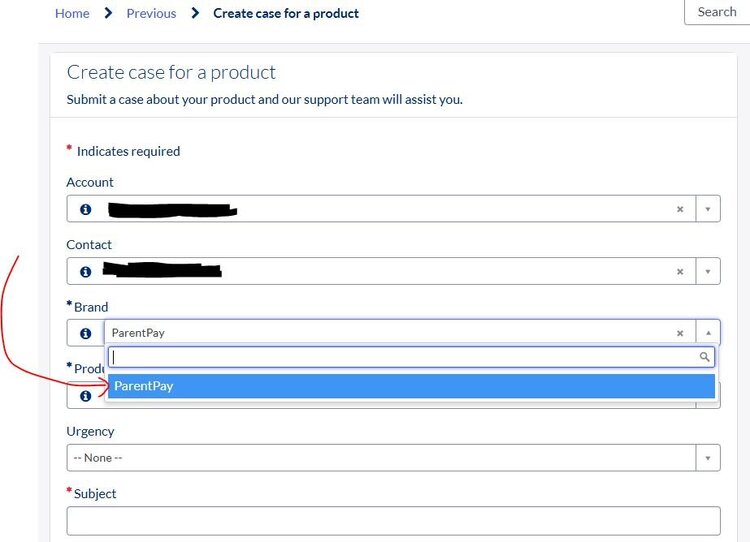Click the Contact field info icon
This screenshot has width=750, height=542.
click(86, 272)
